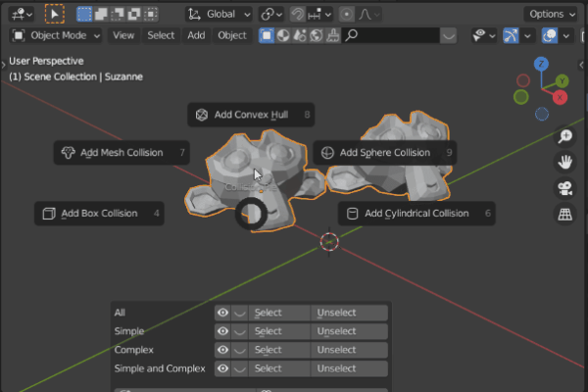Click the shaded sphere icon before search field
588x392 pixels.
point(283,35)
